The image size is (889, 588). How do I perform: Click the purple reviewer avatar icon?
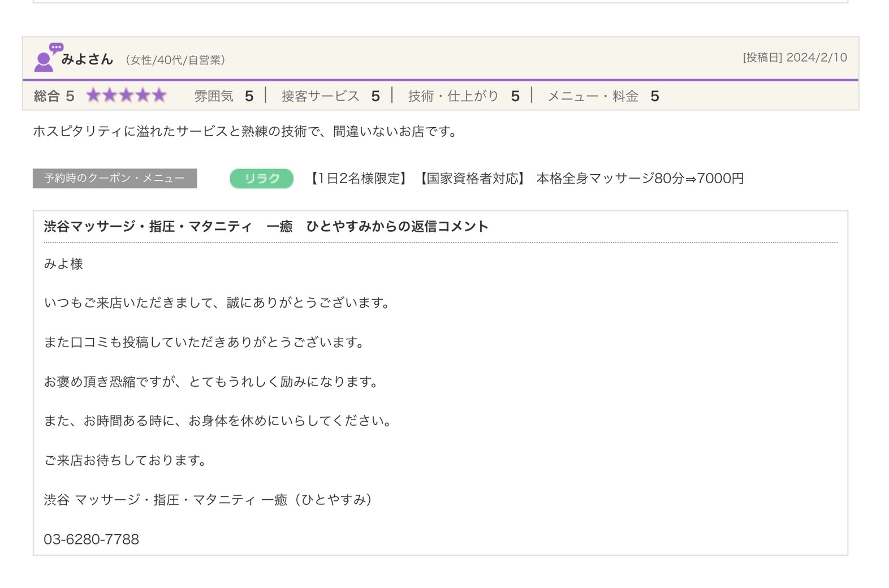click(48, 58)
